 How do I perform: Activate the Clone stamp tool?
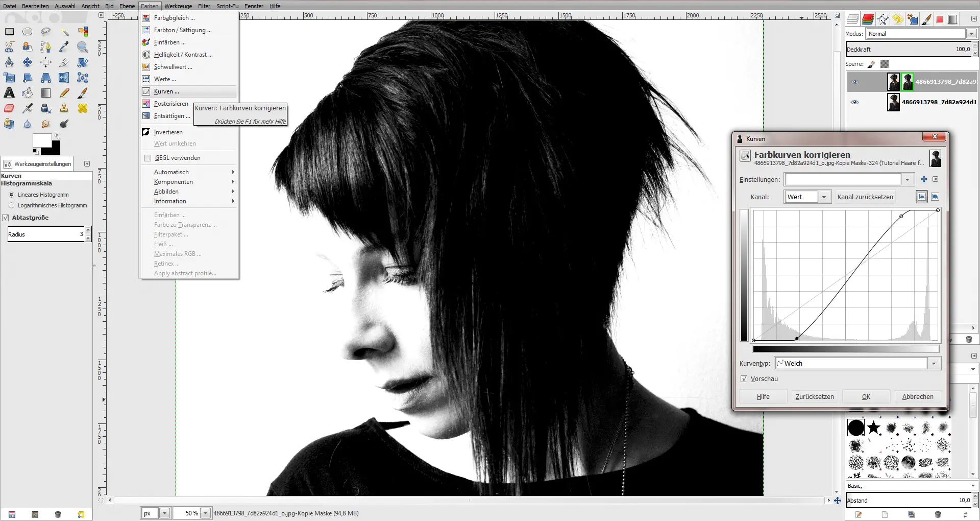click(64, 108)
